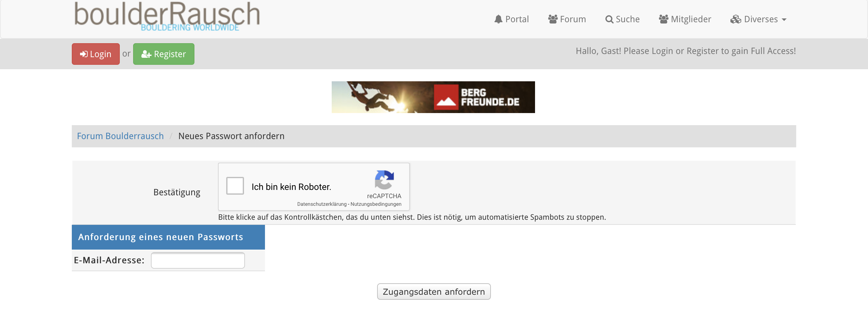Click the sign-in arrow icon on Login
The width and height of the screenshot is (868, 309).
pos(84,54)
